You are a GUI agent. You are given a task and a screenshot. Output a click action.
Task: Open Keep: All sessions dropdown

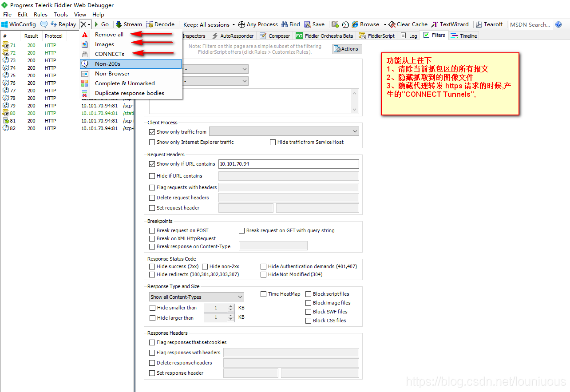209,24
